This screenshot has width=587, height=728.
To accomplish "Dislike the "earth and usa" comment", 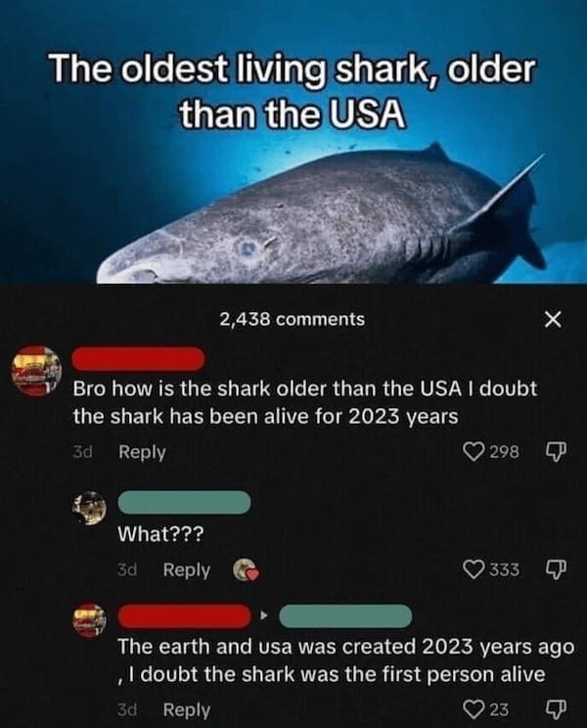I will [555, 709].
